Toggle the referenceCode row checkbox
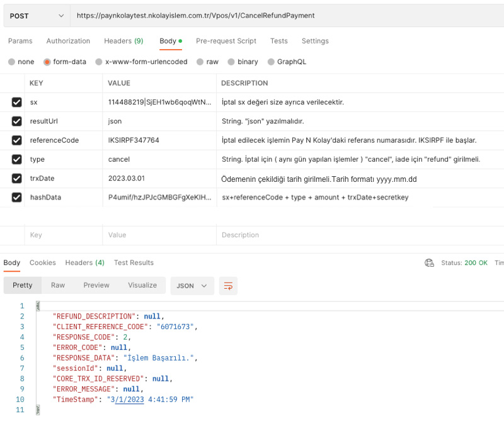 point(17,140)
